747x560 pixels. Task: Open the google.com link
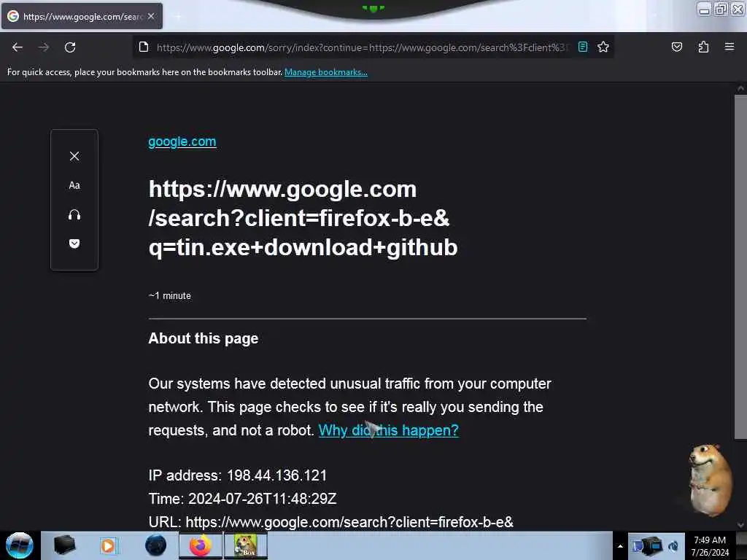click(x=182, y=141)
